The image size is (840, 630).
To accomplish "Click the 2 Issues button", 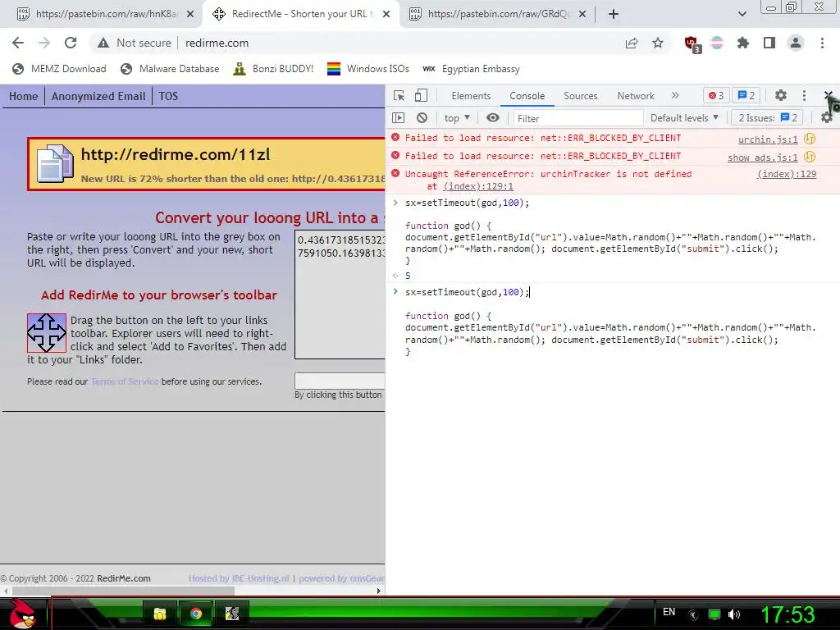I will coord(767,118).
